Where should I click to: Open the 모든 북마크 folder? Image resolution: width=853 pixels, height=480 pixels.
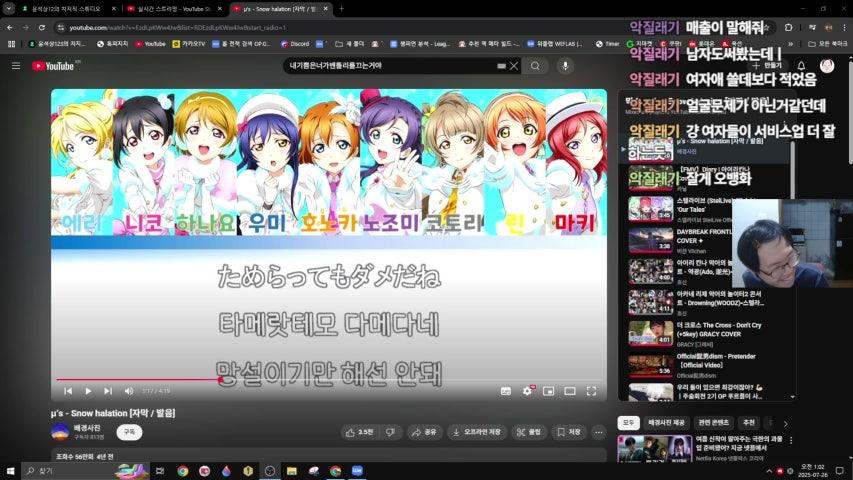(x=827, y=44)
